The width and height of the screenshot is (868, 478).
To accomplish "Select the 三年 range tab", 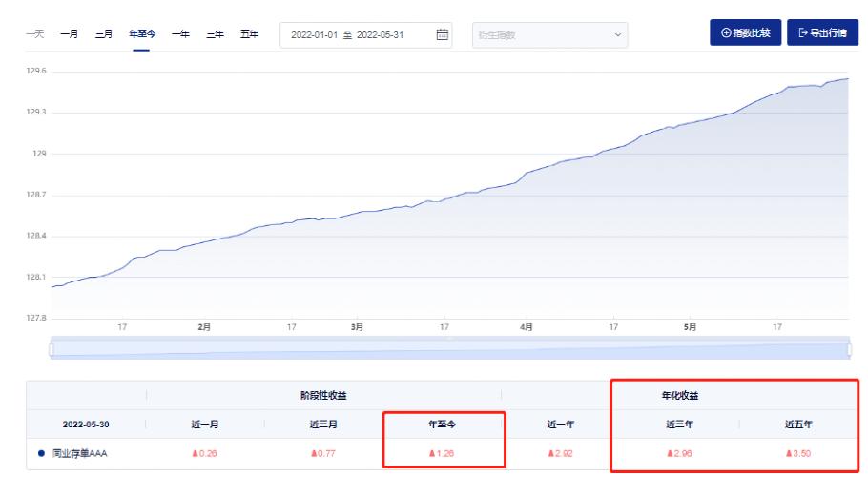I will (215, 33).
